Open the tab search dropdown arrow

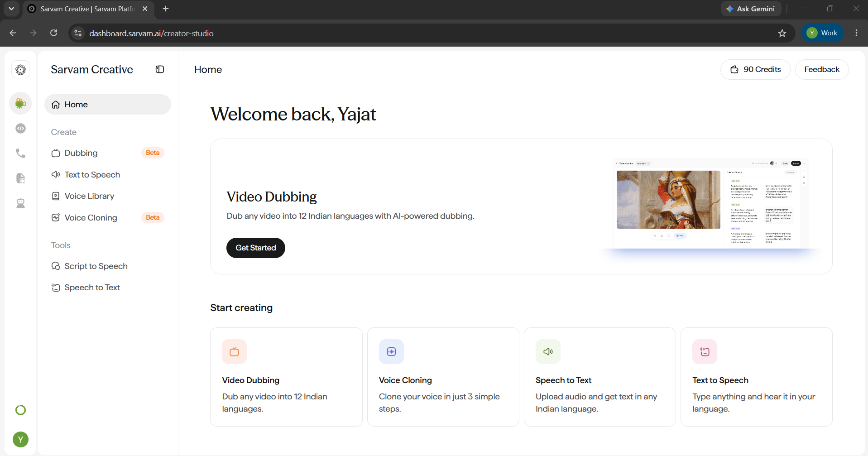click(11, 9)
